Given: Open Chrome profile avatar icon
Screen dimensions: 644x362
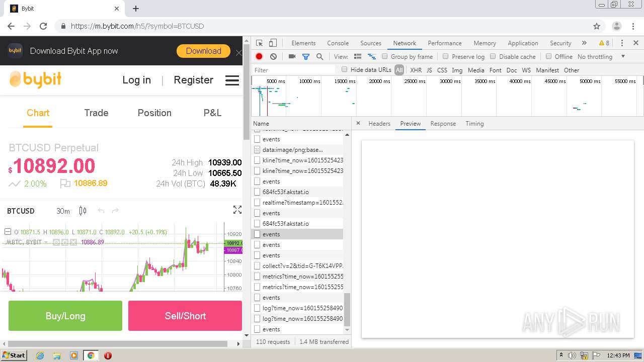Looking at the screenshot, I should point(616,26).
